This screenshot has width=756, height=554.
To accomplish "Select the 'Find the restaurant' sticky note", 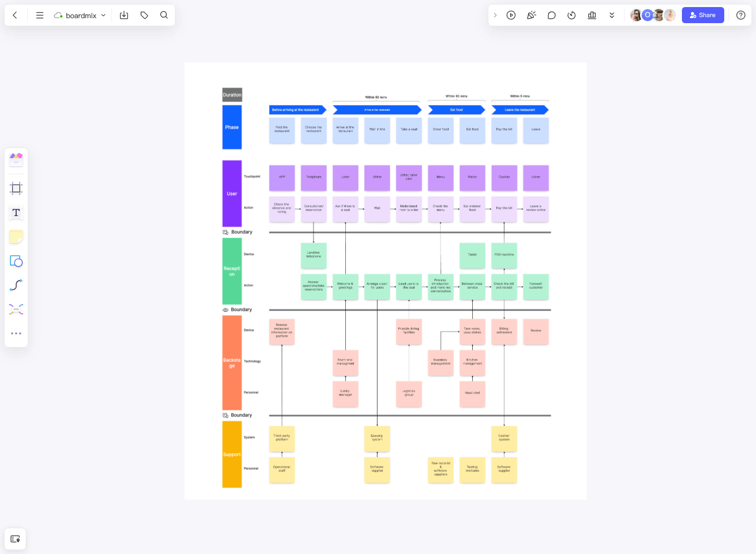I will tap(282, 130).
